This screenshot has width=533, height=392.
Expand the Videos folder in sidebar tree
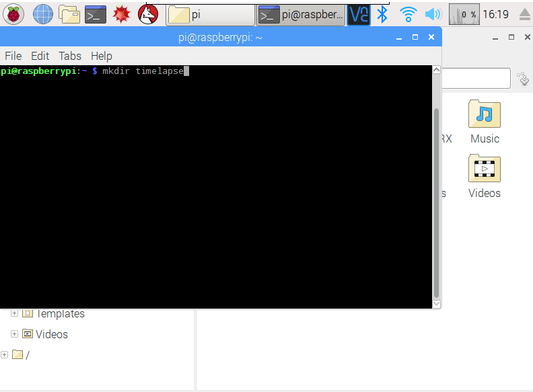[x=15, y=334]
